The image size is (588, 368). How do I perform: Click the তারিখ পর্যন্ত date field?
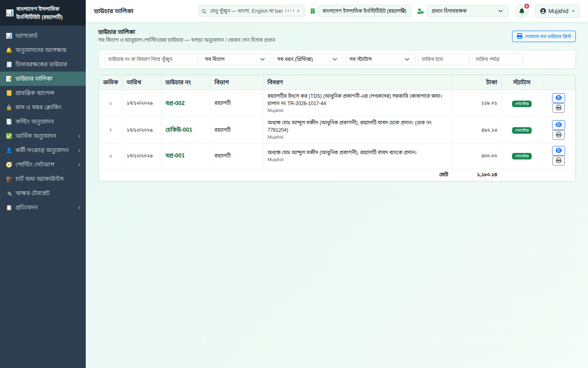pos(497,59)
